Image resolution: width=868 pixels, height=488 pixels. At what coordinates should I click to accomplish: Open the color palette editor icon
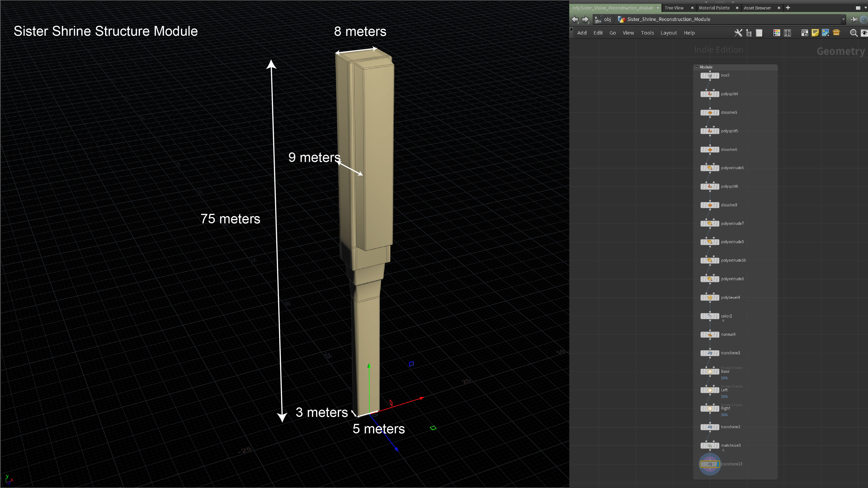tap(777, 33)
